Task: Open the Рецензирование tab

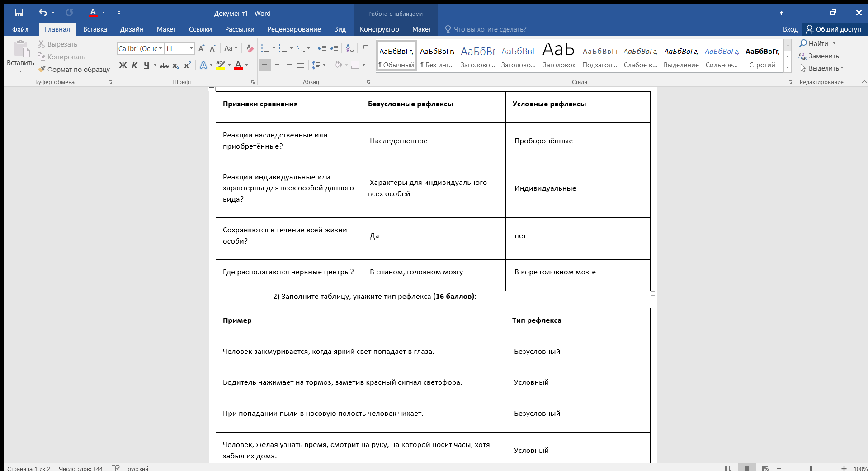Action: (x=294, y=29)
